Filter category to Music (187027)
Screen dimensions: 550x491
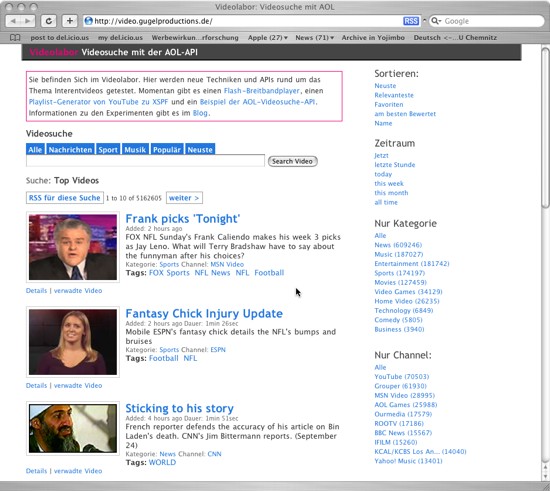399,254
